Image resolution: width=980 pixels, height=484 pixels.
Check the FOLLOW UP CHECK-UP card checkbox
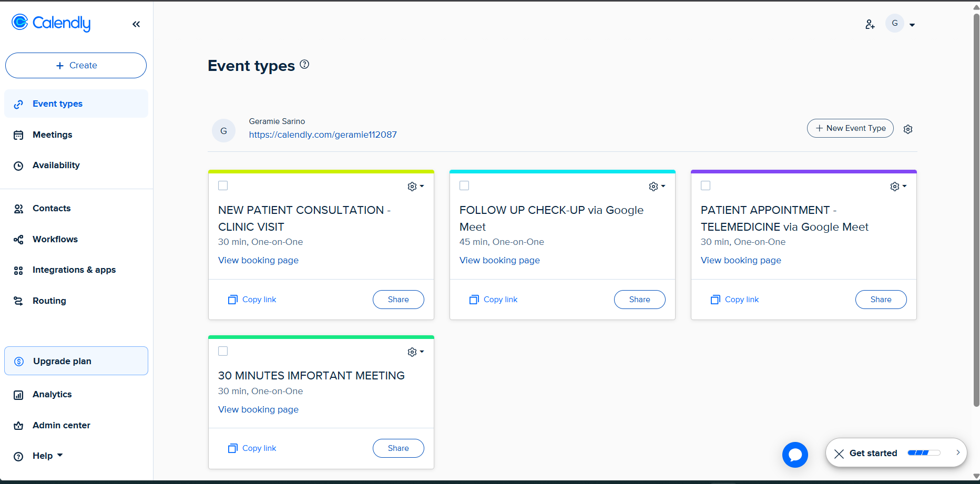464,186
